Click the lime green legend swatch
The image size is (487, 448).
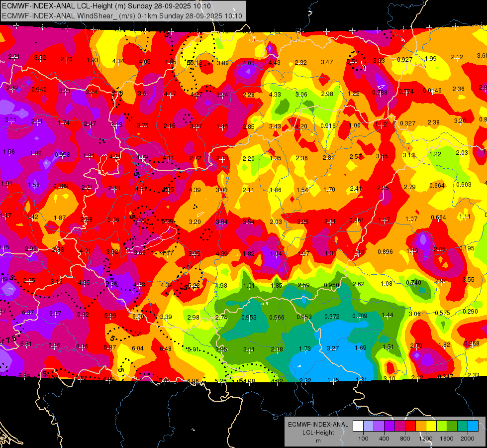(441, 426)
